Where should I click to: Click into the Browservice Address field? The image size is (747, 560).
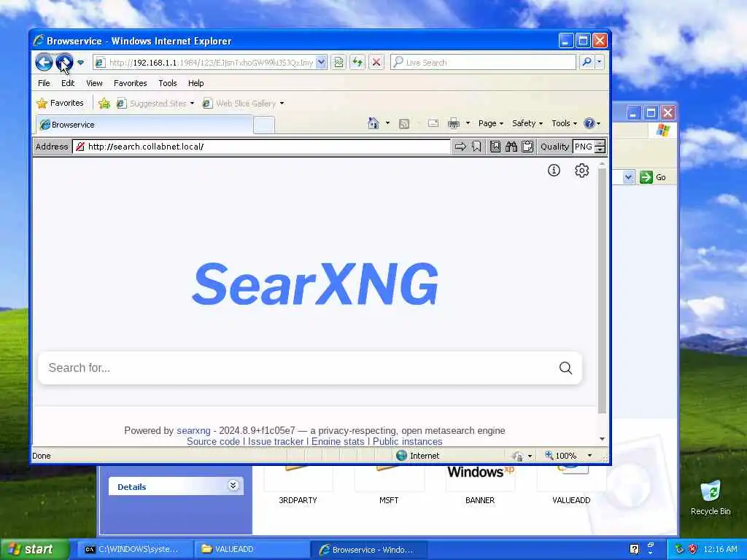262,147
